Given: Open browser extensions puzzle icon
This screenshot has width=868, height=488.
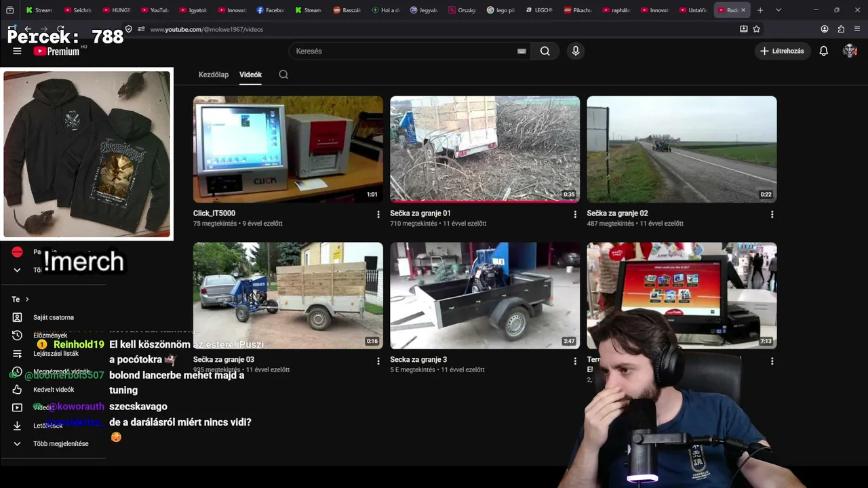Looking at the screenshot, I should [841, 29].
